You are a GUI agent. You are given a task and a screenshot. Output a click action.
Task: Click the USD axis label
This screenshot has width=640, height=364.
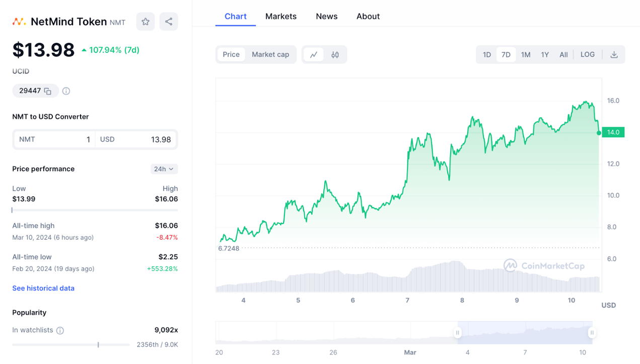(x=609, y=305)
